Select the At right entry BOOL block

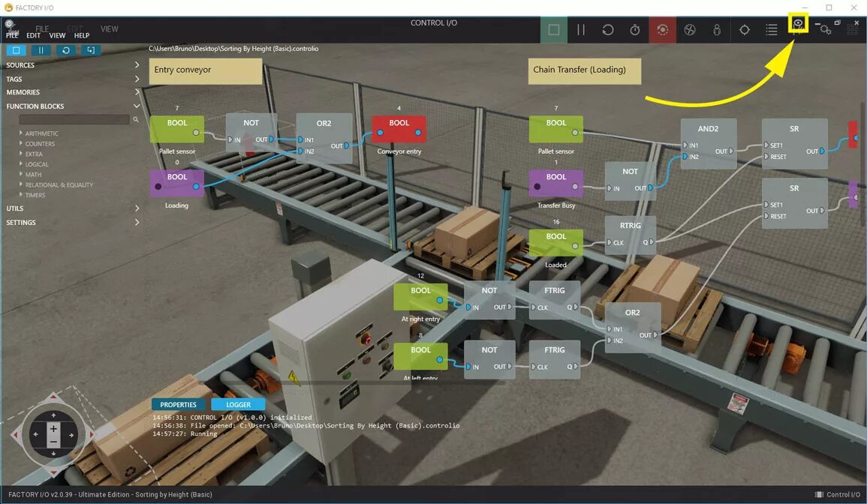[x=420, y=297]
